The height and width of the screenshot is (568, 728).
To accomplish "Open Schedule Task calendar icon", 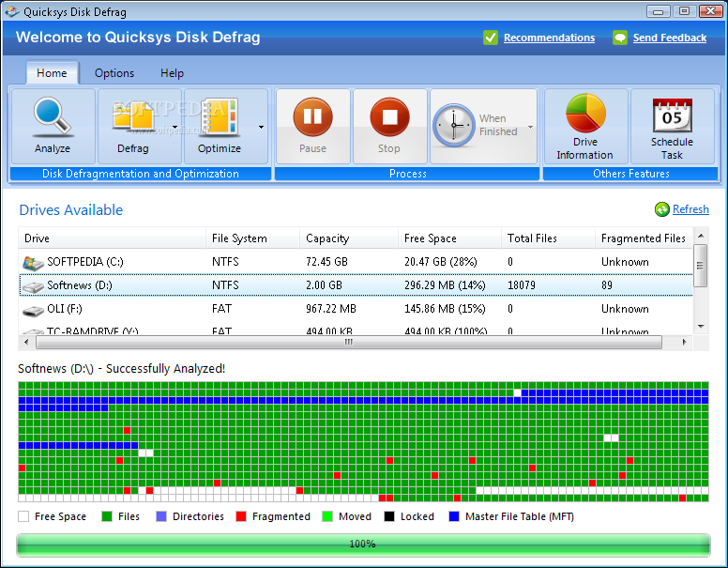I will click(673, 115).
